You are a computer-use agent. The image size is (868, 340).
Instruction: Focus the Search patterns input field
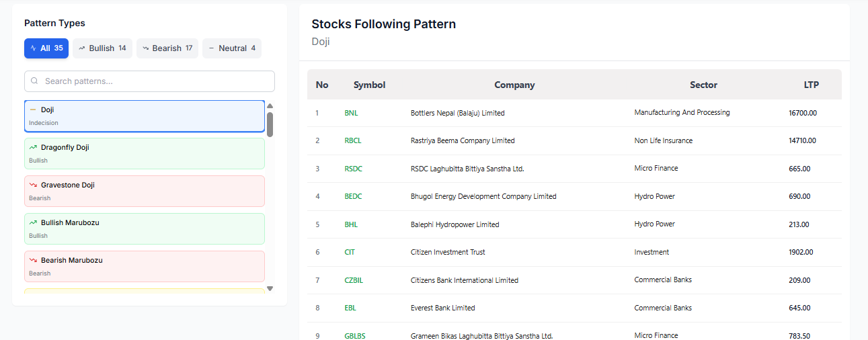pyautogui.click(x=155, y=81)
